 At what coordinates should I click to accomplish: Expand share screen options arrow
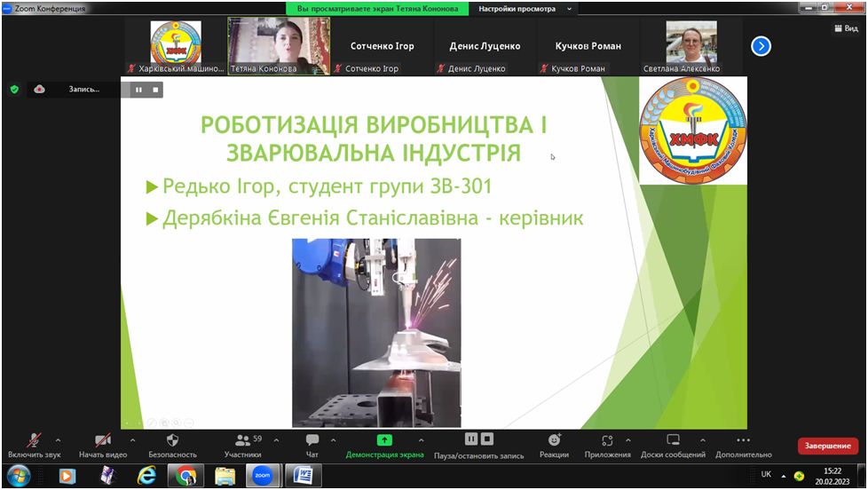coord(422,440)
